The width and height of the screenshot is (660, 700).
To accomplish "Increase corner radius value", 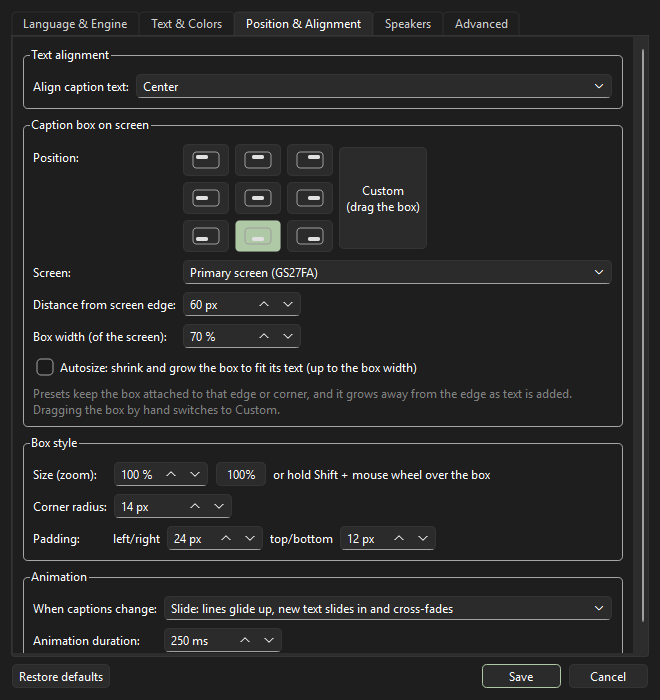I will tap(195, 506).
